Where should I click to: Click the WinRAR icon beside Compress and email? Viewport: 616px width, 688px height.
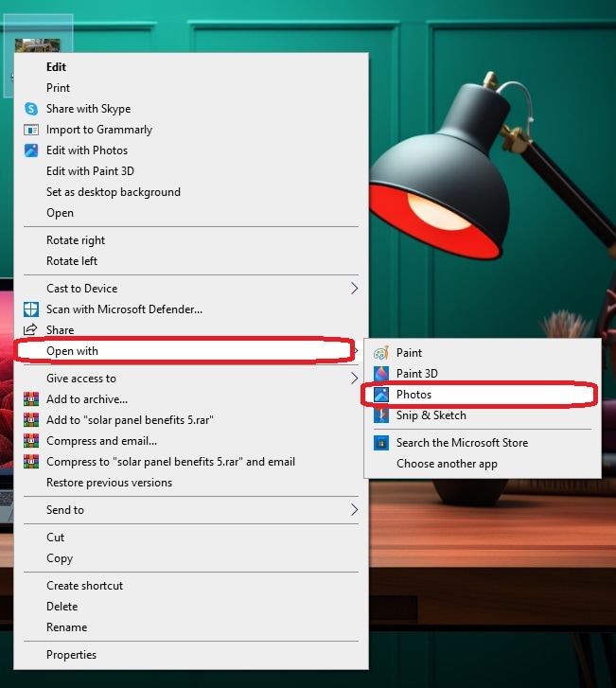[x=31, y=441]
